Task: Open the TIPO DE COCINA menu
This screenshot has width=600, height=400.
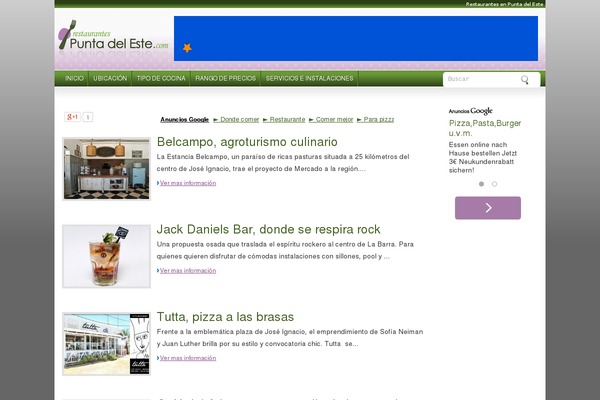Action: point(161,78)
